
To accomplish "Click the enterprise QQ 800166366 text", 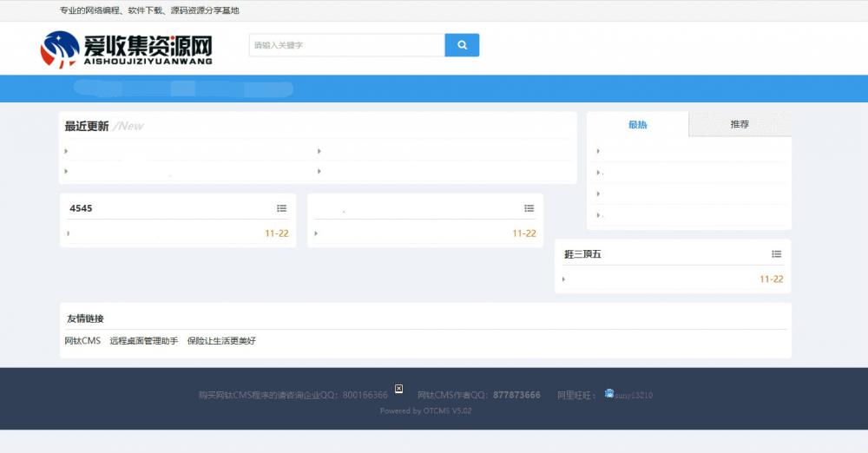I will click(x=365, y=395).
